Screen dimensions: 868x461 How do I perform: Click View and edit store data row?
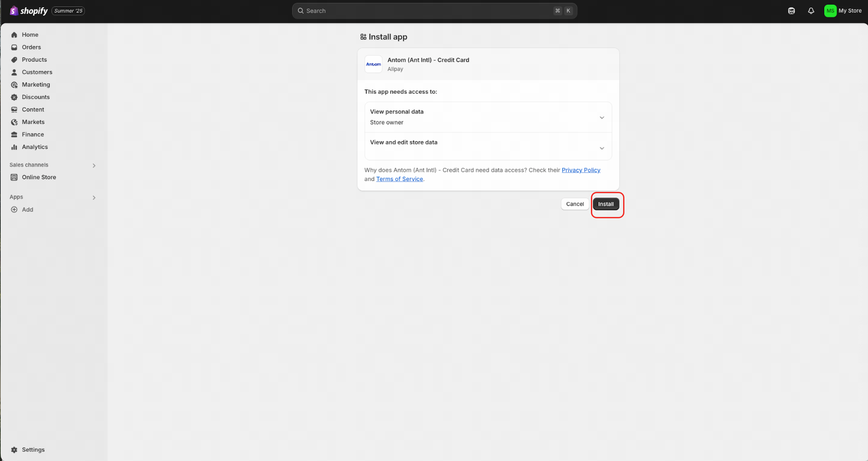(x=488, y=146)
